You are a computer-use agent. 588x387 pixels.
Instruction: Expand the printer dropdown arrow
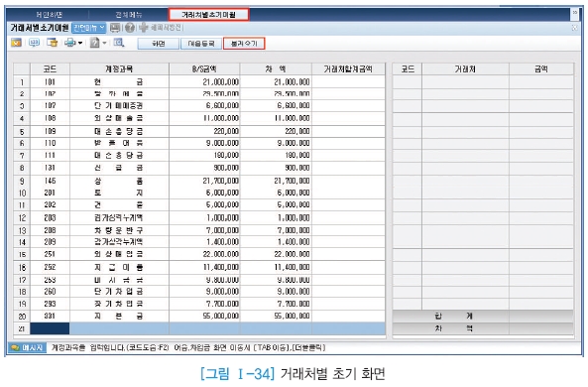point(80,44)
